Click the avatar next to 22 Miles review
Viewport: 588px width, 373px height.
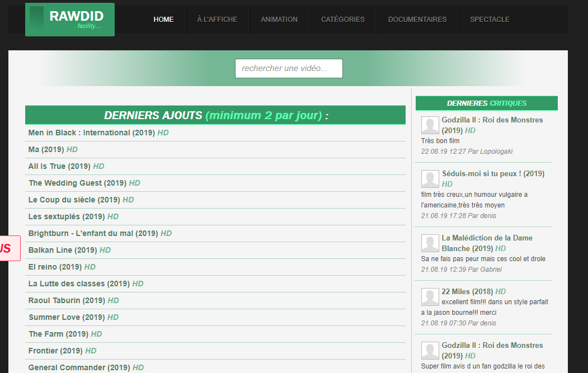[x=430, y=297]
